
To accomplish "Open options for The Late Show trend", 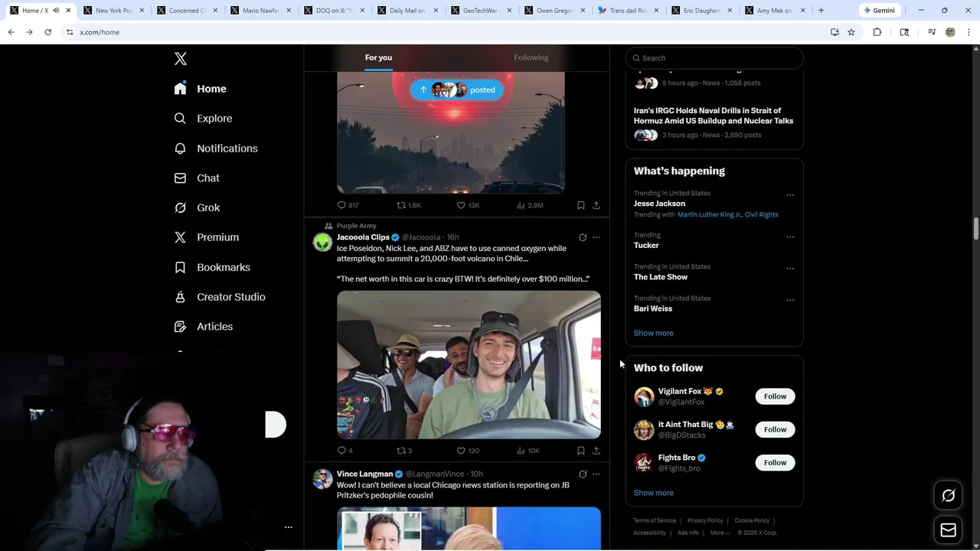I will click(x=790, y=269).
